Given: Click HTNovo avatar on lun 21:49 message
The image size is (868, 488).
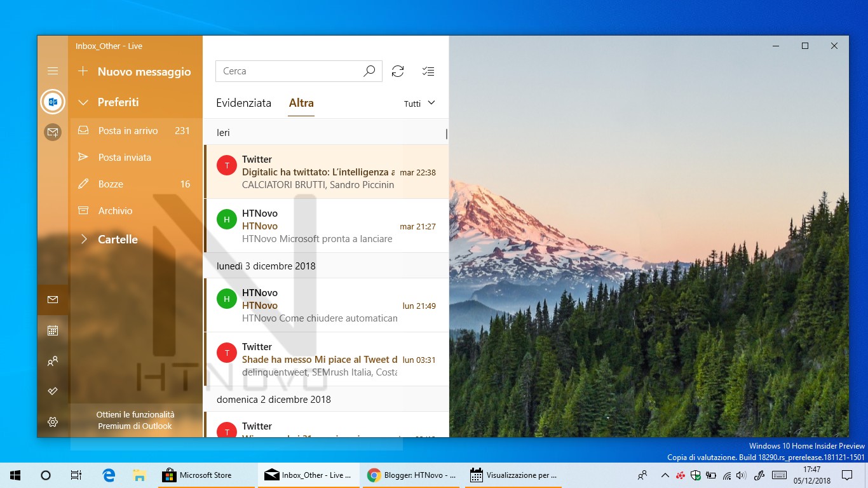Looking at the screenshot, I should 227,299.
